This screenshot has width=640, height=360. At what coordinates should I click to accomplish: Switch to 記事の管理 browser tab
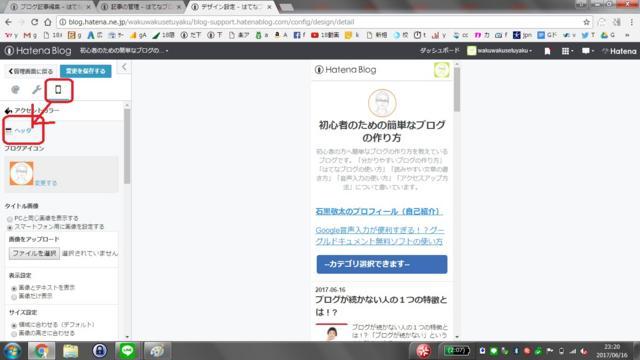point(141,7)
